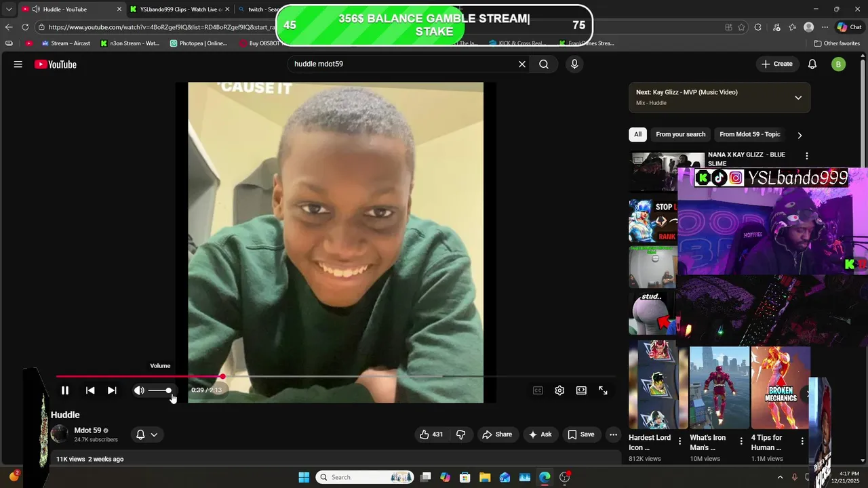The width and height of the screenshot is (868, 488).
Task: Start voice search with the microphone
Action: tap(574, 64)
